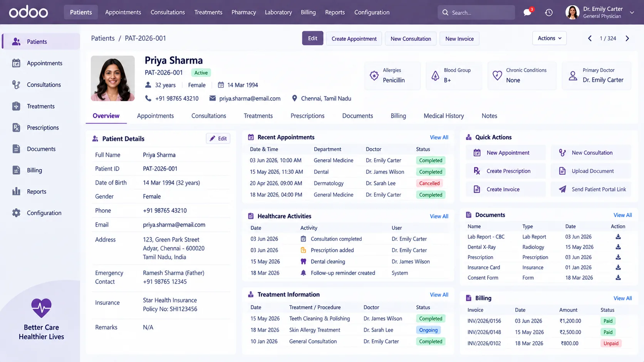Click the Configuration gear icon in sidebar

16,213
